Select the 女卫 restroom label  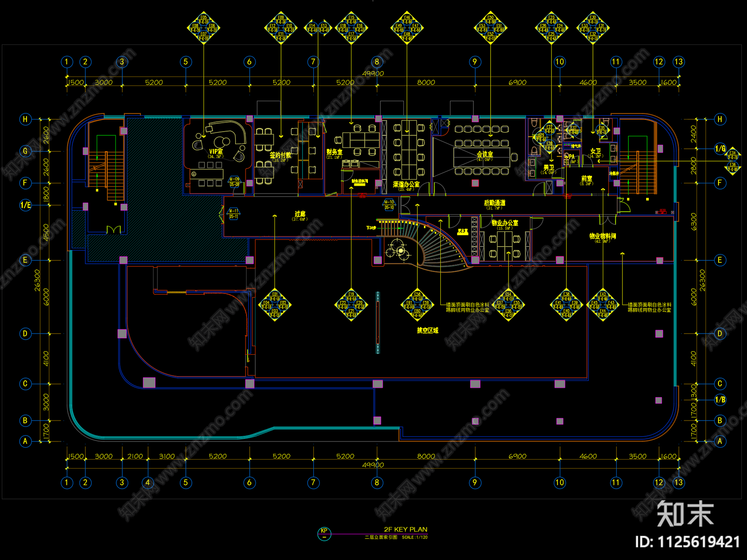(x=596, y=151)
